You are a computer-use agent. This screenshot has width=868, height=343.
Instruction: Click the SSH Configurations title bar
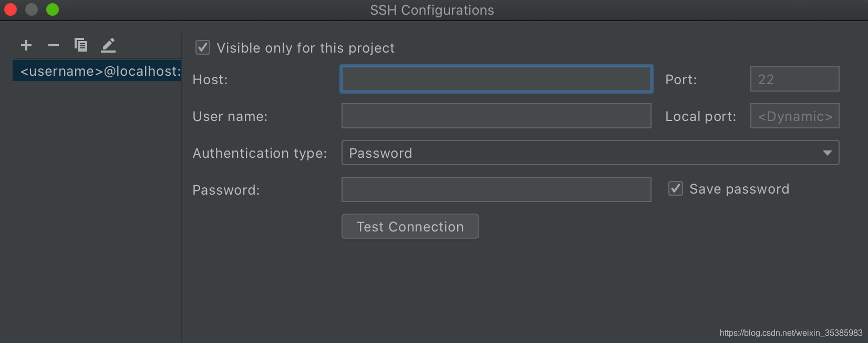[x=432, y=10]
